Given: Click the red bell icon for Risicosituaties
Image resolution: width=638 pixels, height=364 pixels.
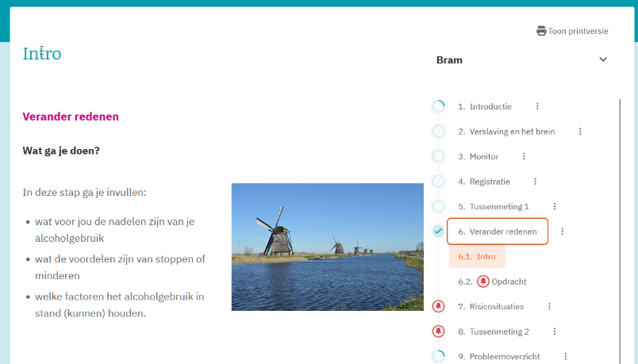Looking at the screenshot, I should point(438,306).
